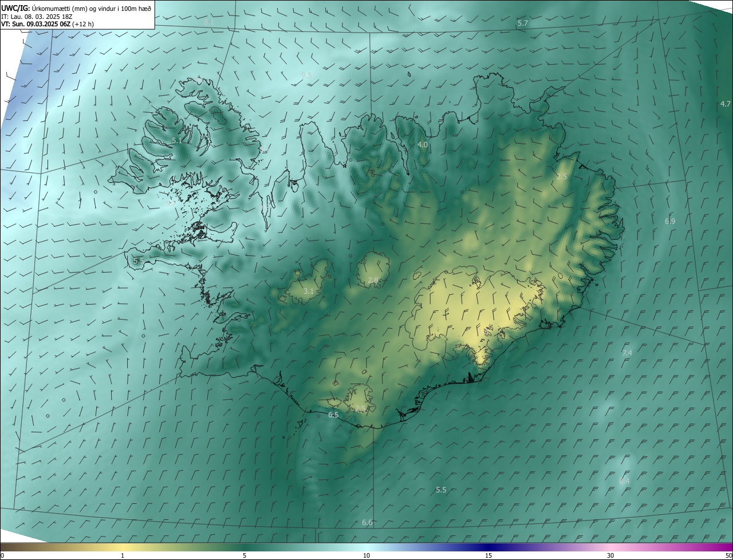Click the colorbar tick label 50
Screen dimensions: 733x560
[x=728, y=555]
